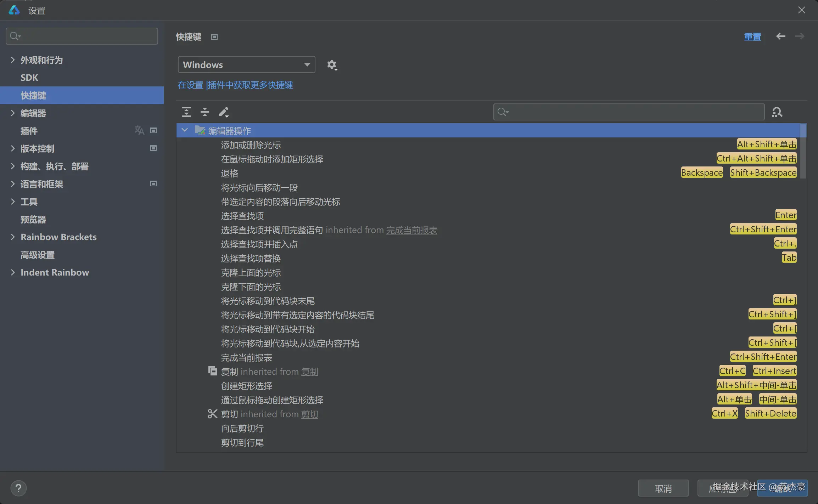The width and height of the screenshot is (818, 504).
Task: Click the back arrow navigation icon
Action: tap(780, 36)
